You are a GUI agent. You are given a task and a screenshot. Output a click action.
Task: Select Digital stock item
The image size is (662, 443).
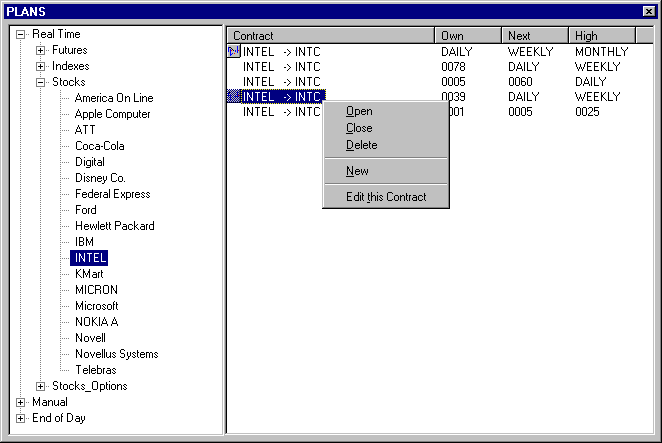(90, 162)
